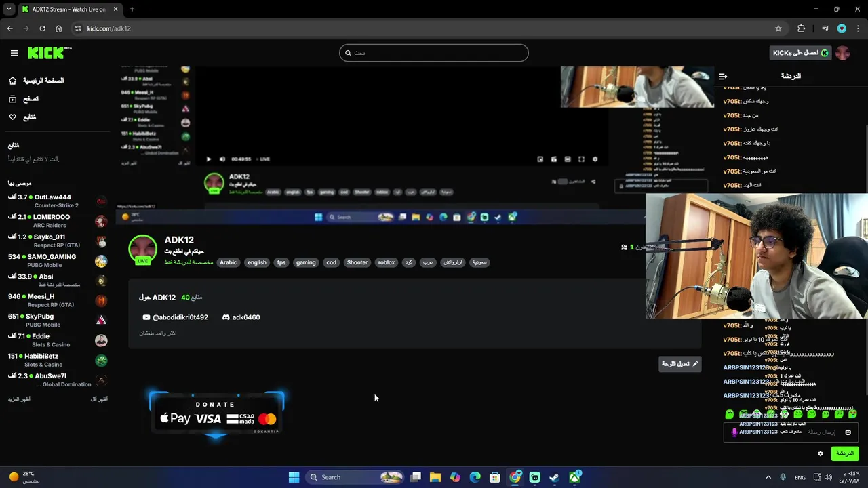Image resolution: width=868 pixels, height=488 pixels.
Task: Open the home page icon in sidebar
Action: coord(12,81)
